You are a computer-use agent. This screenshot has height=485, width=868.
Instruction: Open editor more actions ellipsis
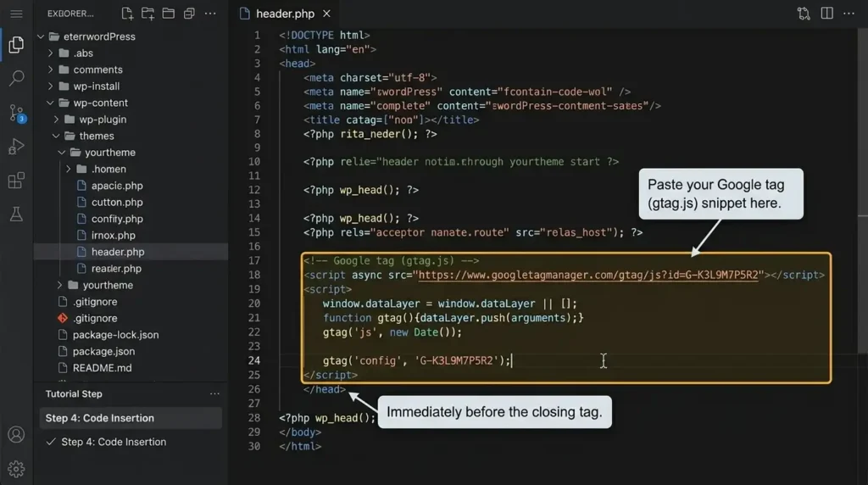pyautogui.click(x=849, y=14)
